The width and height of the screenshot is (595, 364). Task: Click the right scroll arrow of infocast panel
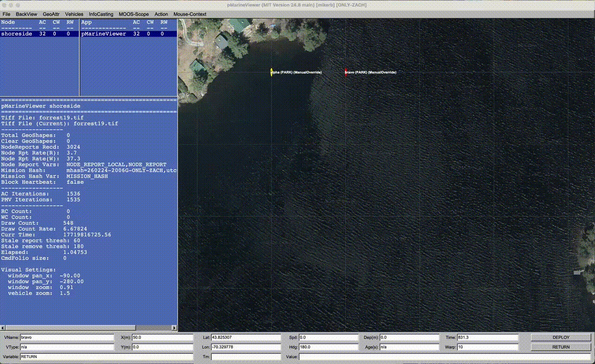point(174,328)
